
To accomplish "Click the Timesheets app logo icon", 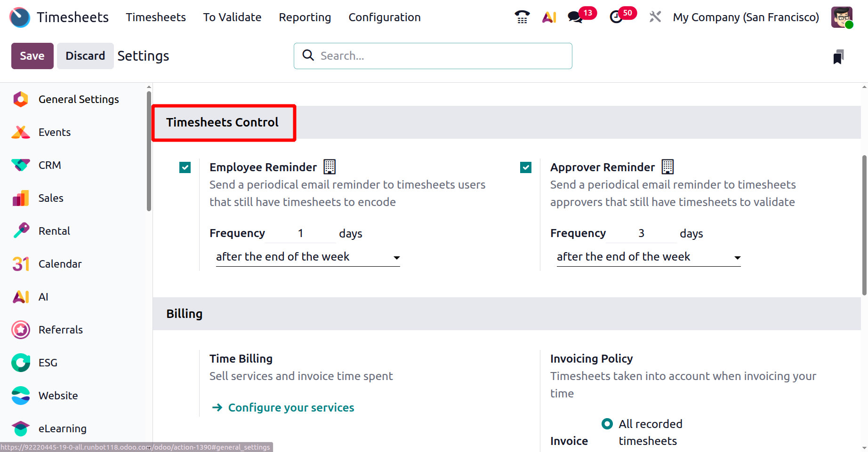I will (20, 17).
